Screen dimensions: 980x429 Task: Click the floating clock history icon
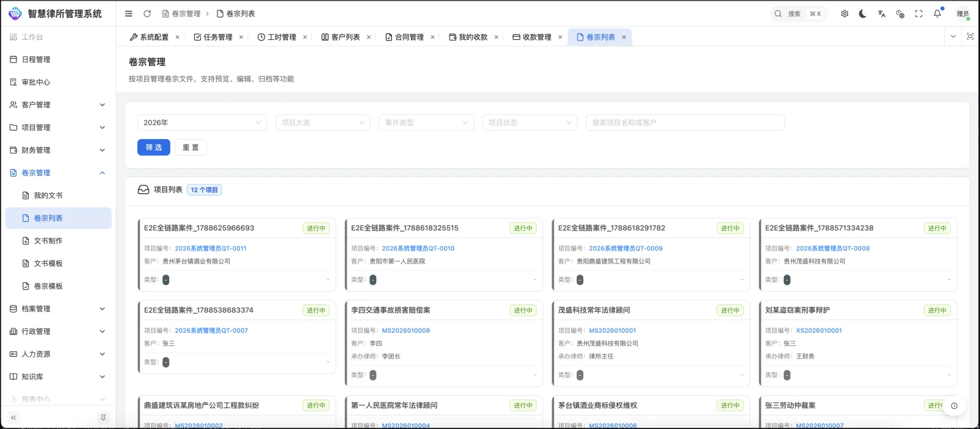click(954, 406)
